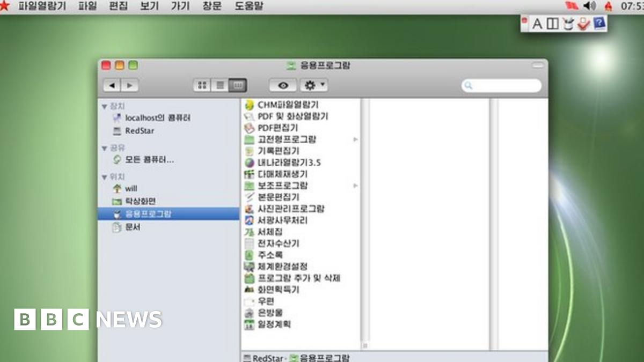The image size is (644, 362).
Task: Switch to column view mode
Action: coord(237,85)
